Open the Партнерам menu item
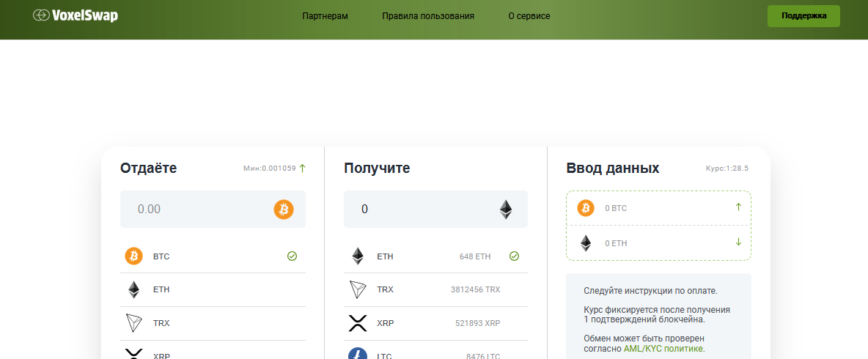The width and height of the screenshot is (868, 359). click(325, 16)
